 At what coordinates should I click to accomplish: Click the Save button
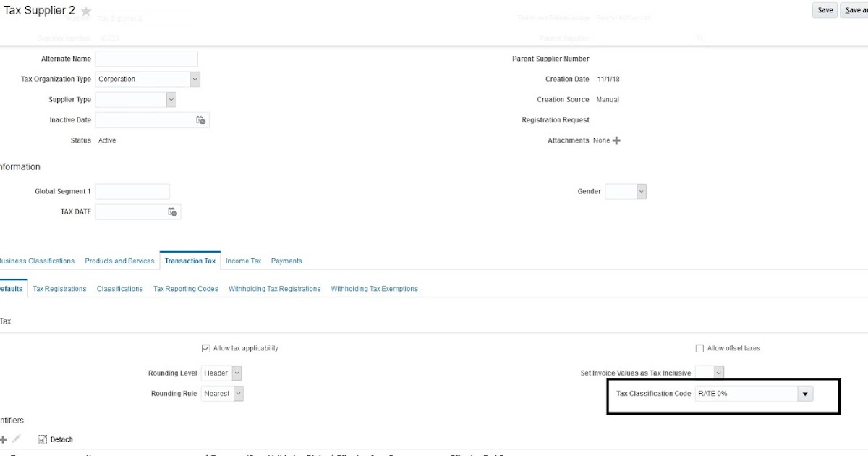825,10
